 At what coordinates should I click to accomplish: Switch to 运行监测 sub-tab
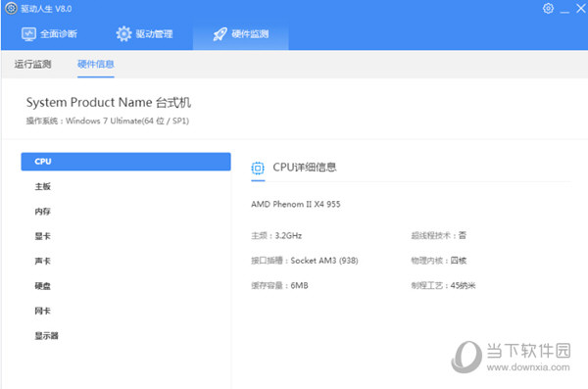click(x=32, y=64)
